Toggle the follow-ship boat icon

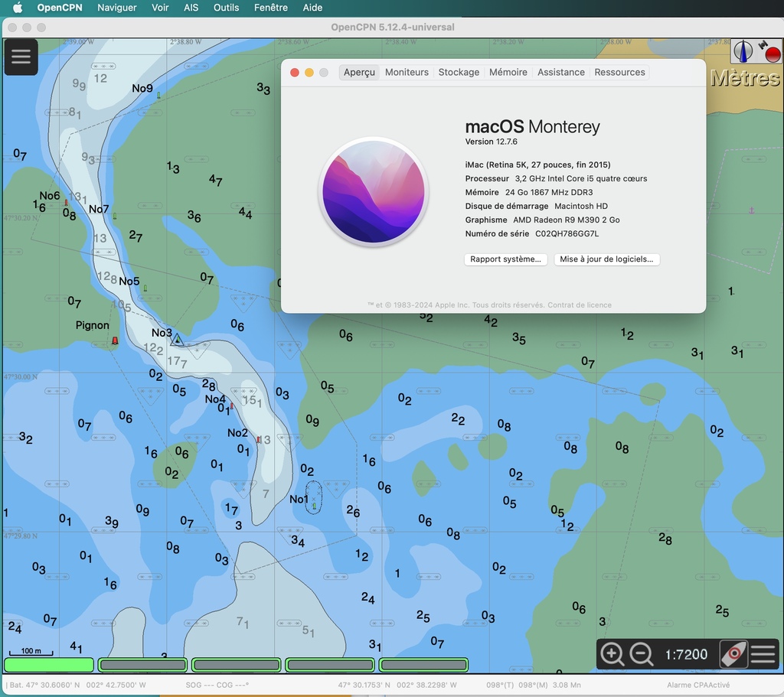coord(733,654)
